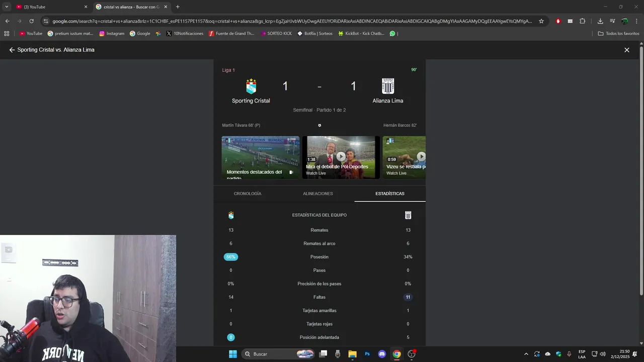The width and height of the screenshot is (644, 362).
Task: Click the Semifinal · Partido 1 de 2 text
Action: coord(319,110)
